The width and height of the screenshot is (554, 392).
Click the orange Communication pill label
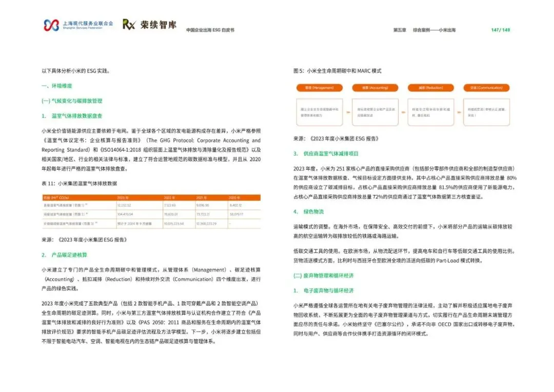[x=486, y=88]
